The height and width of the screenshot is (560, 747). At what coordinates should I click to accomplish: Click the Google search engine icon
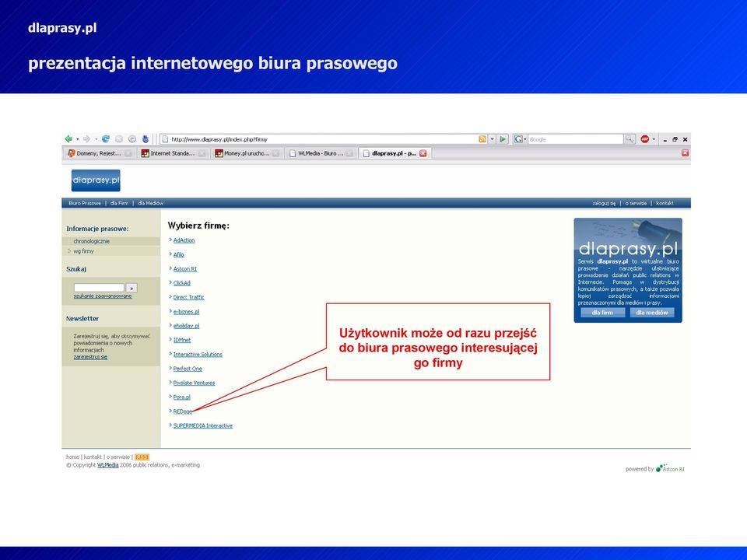point(518,139)
